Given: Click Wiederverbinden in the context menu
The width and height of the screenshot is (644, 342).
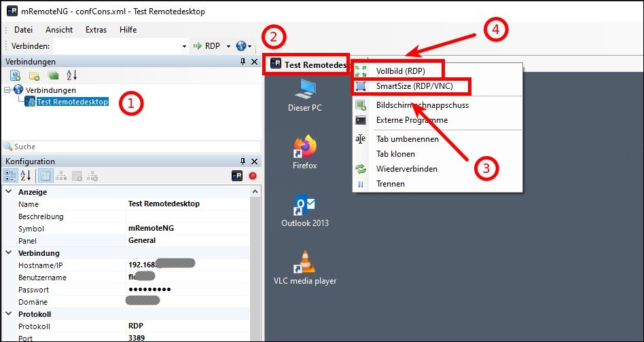Looking at the screenshot, I should [406, 169].
